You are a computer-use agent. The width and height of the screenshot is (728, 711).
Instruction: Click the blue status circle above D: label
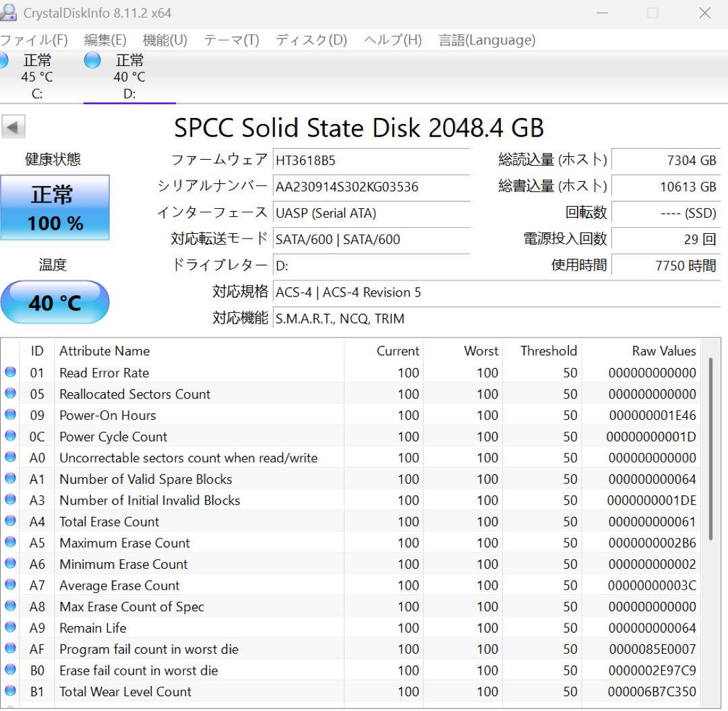(x=92, y=60)
